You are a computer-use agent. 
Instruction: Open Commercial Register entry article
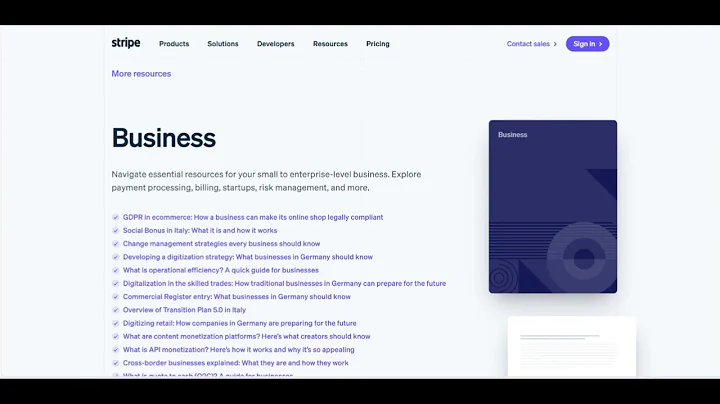[x=236, y=297]
